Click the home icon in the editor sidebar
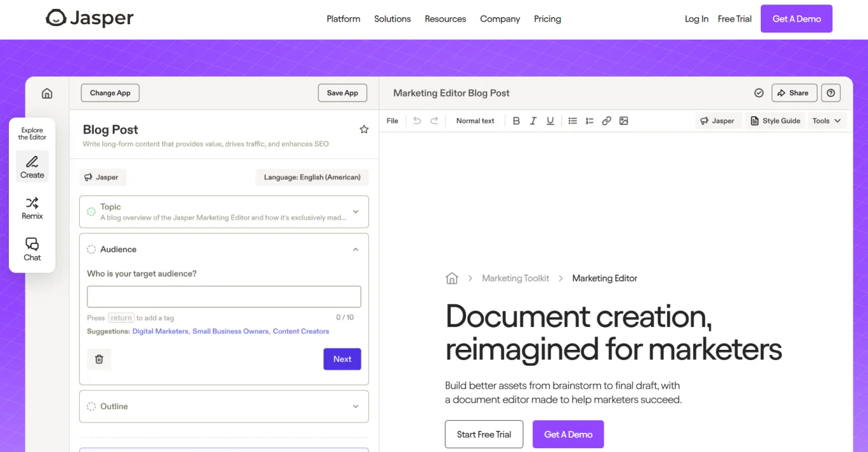The height and width of the screenshot is (452, 868). (47, 93)
